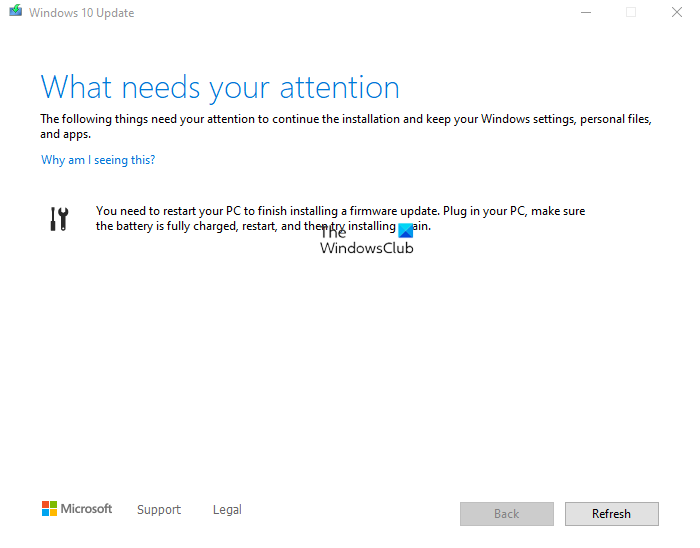Click the Windows 10 Update title bar icon
This screenshot has width=700, height=548.
[x=15, y=13]
